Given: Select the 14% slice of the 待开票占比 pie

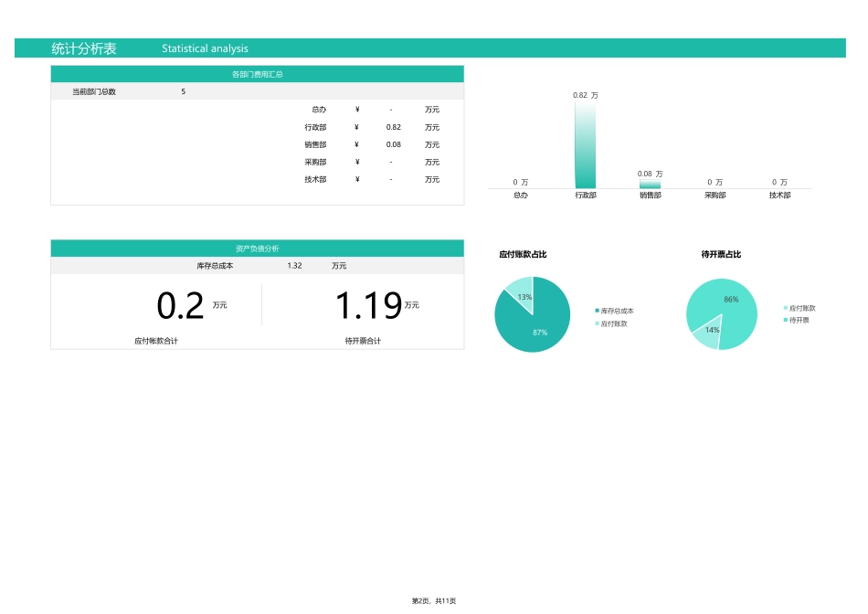Looking at the screenshot, I should [706, 334].
